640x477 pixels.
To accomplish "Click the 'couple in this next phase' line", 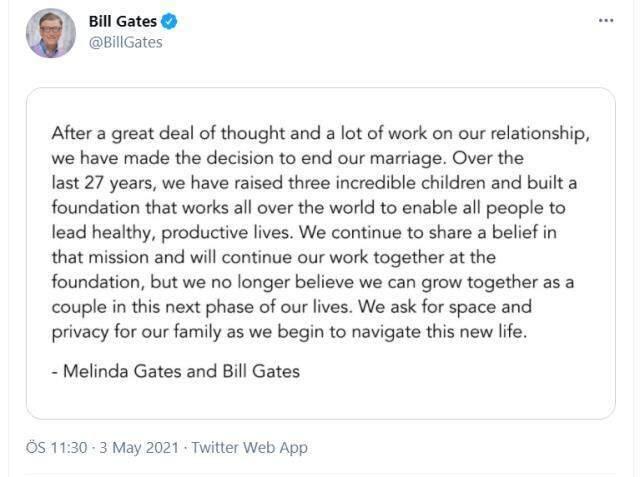I will click(x=291, y=307).
